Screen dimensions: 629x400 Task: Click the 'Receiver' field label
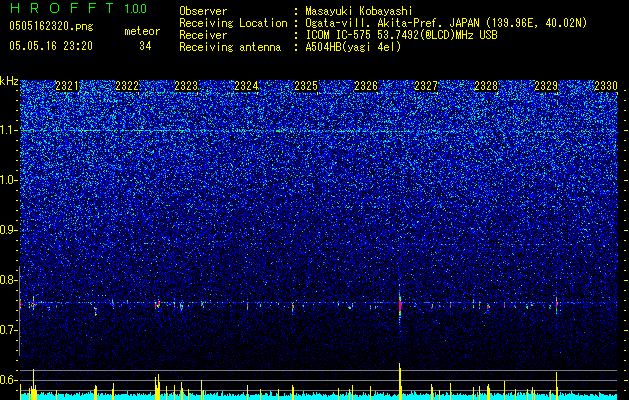[203, 35]
